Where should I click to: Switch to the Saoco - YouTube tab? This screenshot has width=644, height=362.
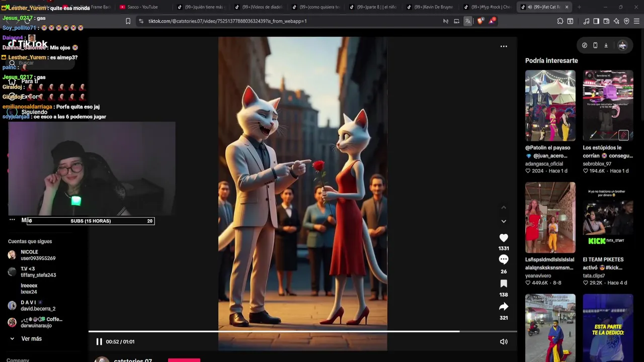tap(142, 7)
